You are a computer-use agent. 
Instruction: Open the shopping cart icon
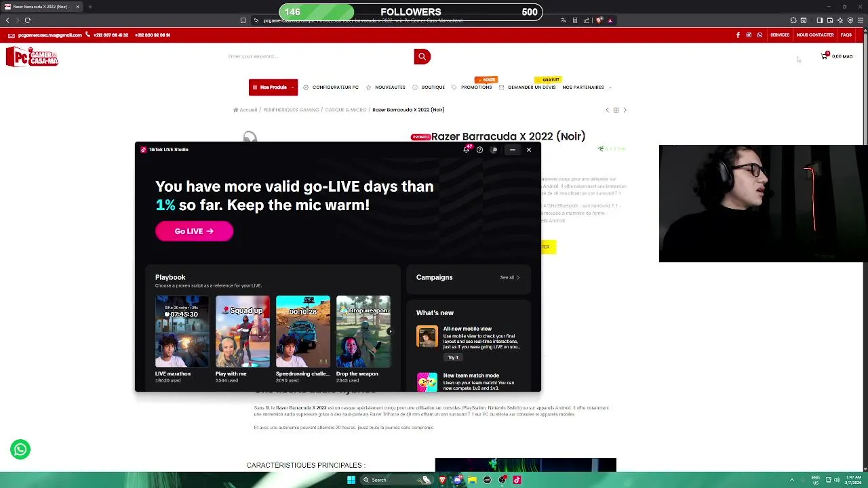pos(824,56)
